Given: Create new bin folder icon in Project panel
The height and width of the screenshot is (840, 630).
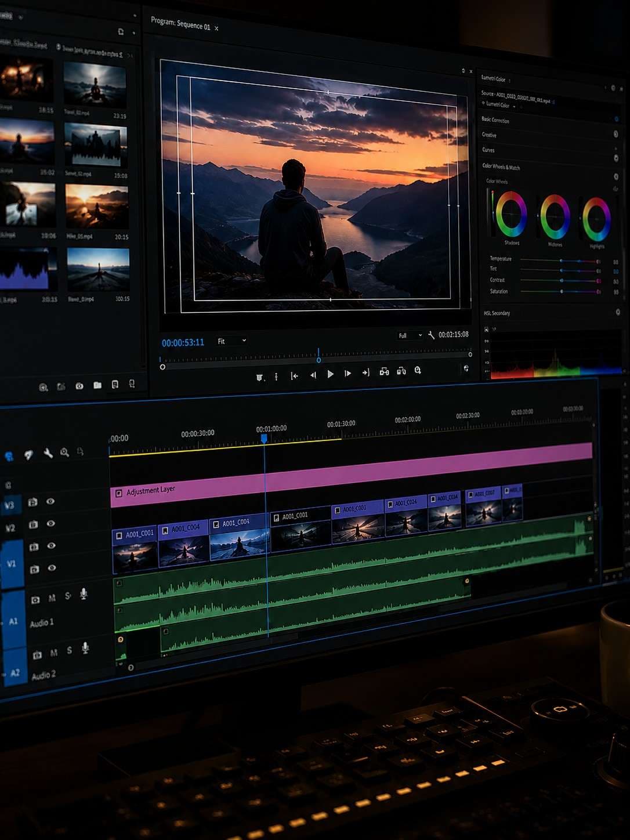Looking at the screenshot, I should click(x=97, y=385).
